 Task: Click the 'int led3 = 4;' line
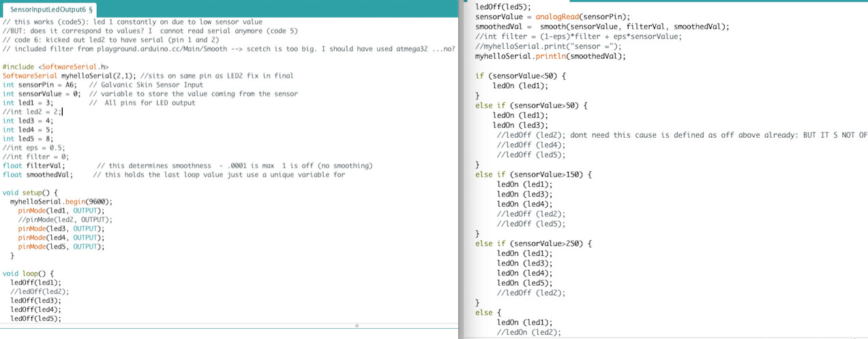[28, 120]
